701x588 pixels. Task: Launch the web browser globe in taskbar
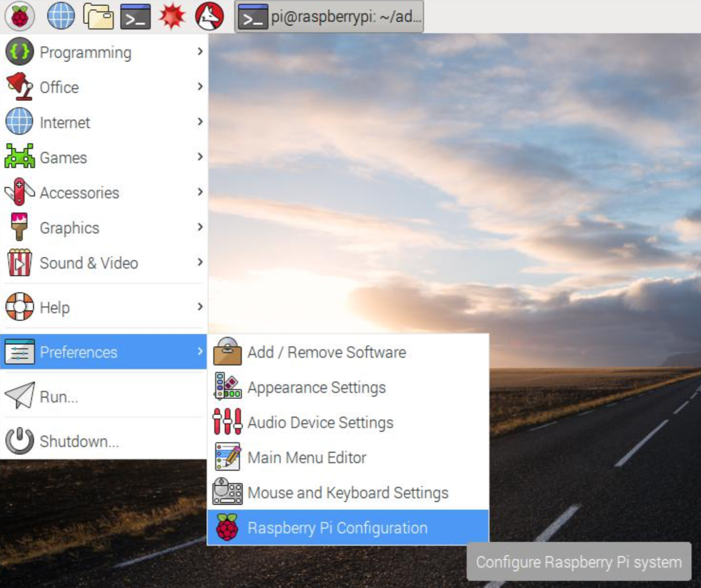coord(61,16)
